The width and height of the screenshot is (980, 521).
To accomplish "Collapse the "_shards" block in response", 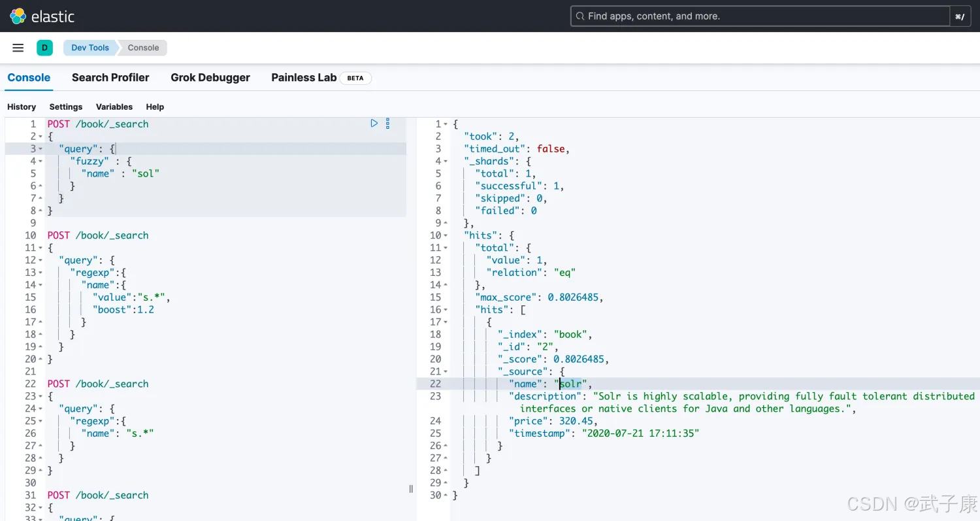I will [446, 161].
